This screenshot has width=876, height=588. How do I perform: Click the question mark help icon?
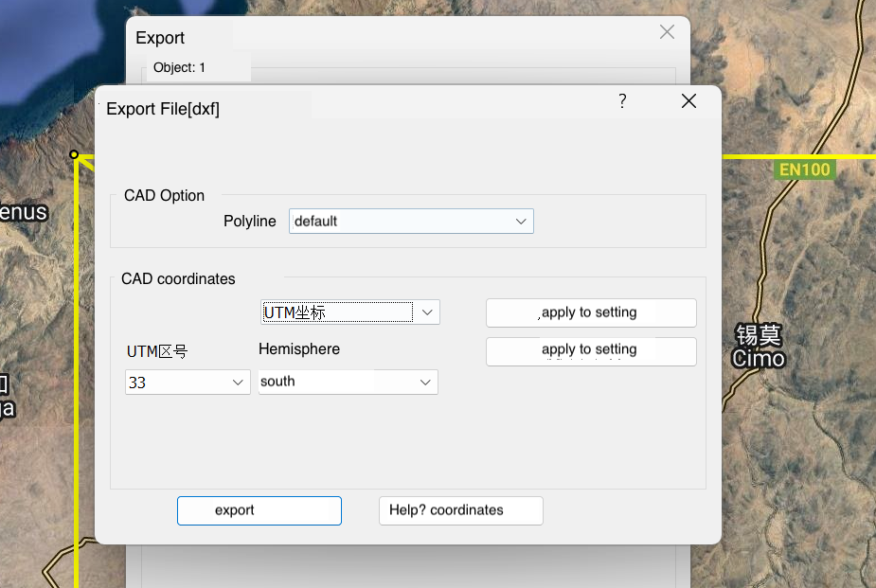click(622, 101)
